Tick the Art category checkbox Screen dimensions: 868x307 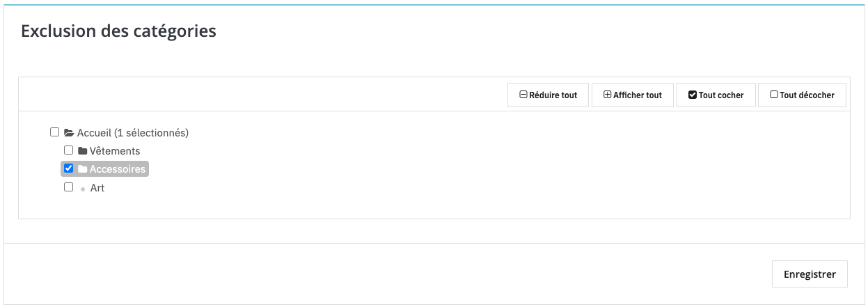click(x=68, y=187)
